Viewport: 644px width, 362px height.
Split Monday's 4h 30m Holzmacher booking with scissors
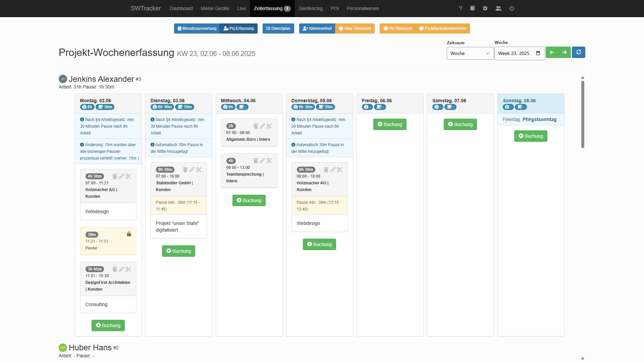128,176
